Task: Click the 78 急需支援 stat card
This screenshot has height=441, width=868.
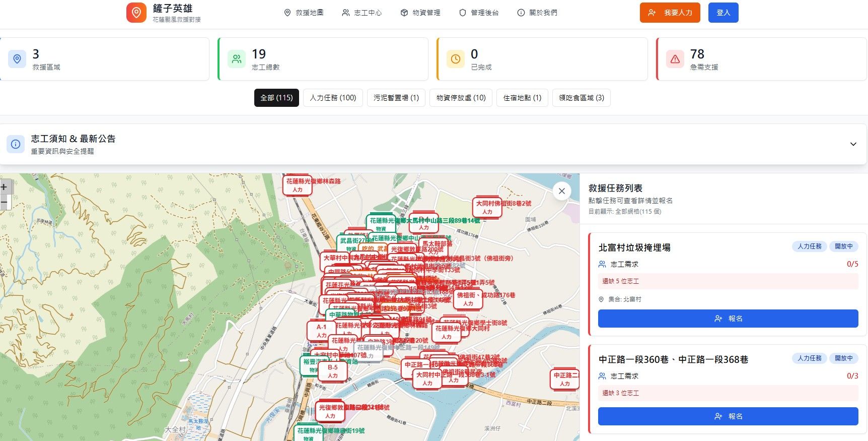Action: pos(762,59)
